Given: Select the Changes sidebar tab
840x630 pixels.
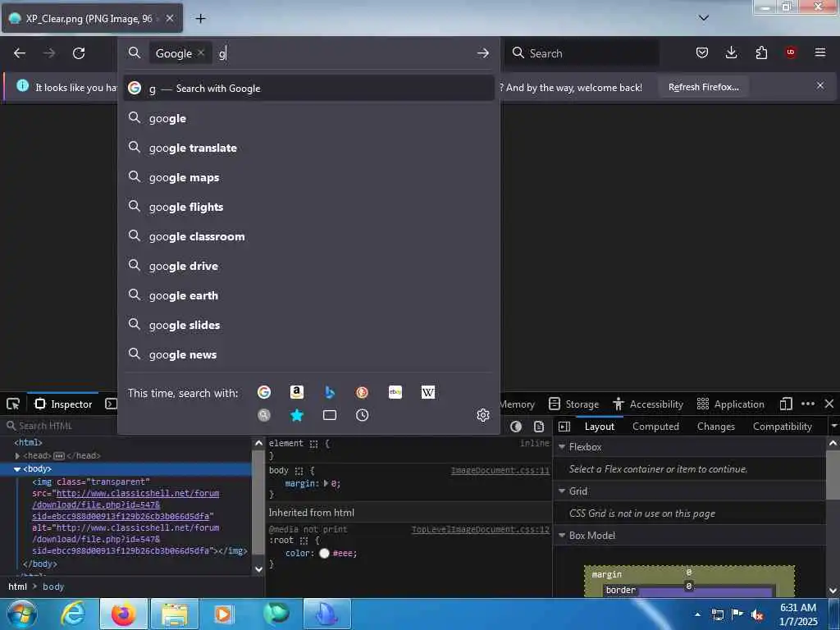Looking at the screenshot, I should (715, 427).
